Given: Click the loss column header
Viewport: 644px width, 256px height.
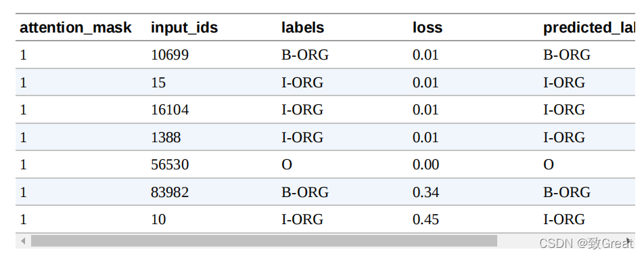Looking at the screenshot, I should click(x=428, y=28).
